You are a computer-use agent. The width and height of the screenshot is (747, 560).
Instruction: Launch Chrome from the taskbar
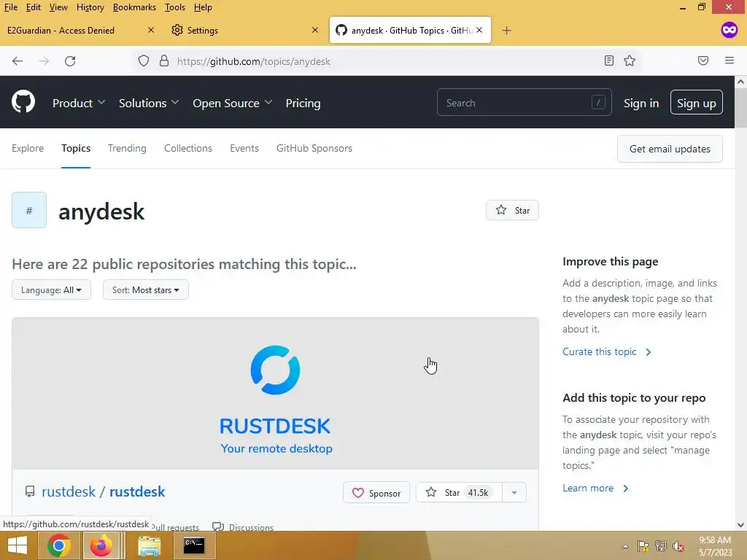pos(58,545)
